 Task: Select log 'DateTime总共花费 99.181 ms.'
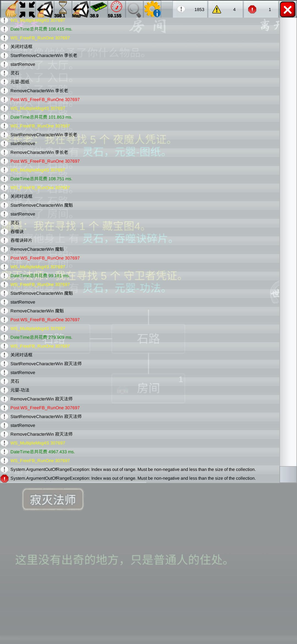click(x=140, y=276)
